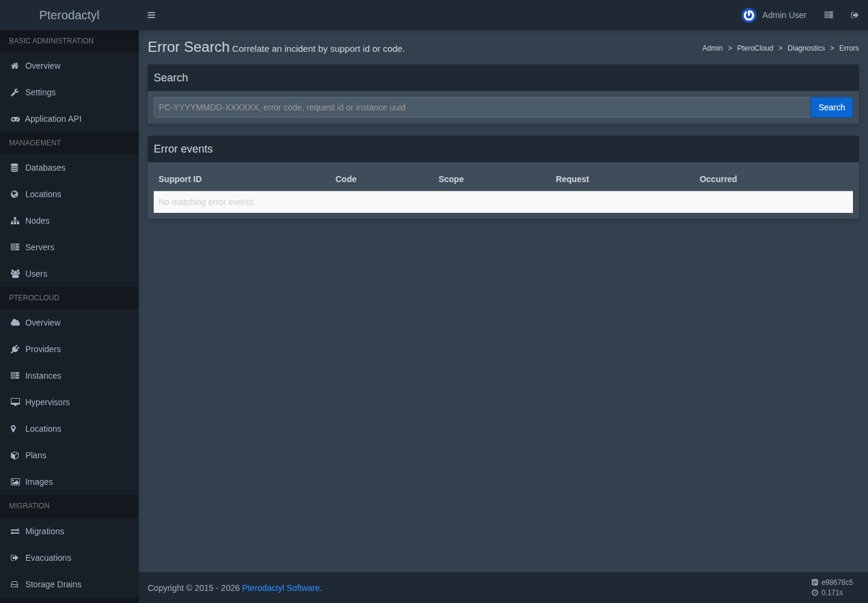Focus the error search input field
This screenshot has width=868, height=603.
(482, 107)
